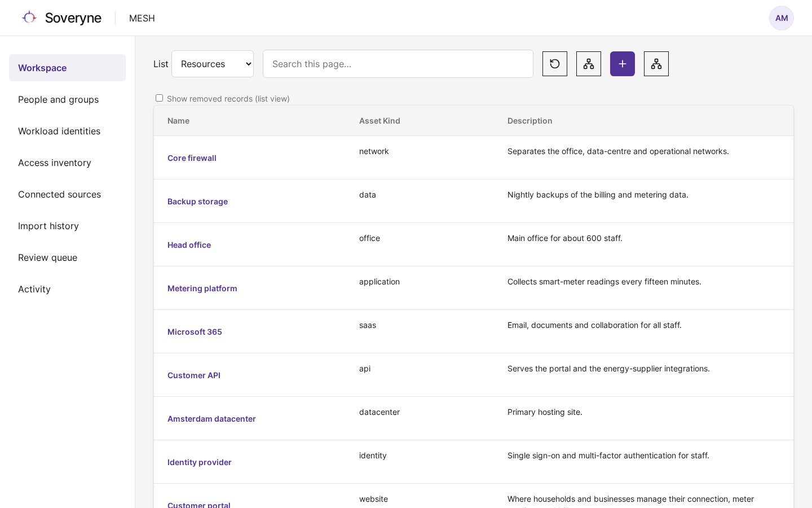Click the Amsterdam datacenter link
Viewport: 812px width, 508px height.
click(x=211, y=419)
